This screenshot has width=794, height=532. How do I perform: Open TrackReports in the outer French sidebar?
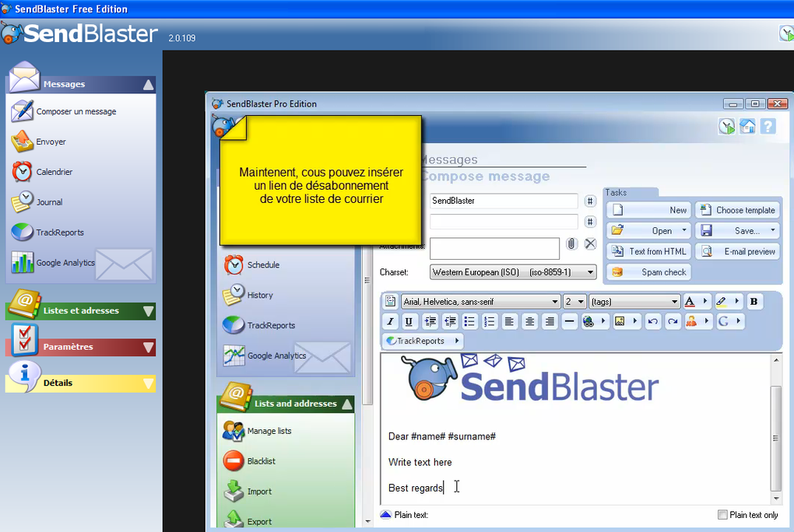click(x=48, y=233)
